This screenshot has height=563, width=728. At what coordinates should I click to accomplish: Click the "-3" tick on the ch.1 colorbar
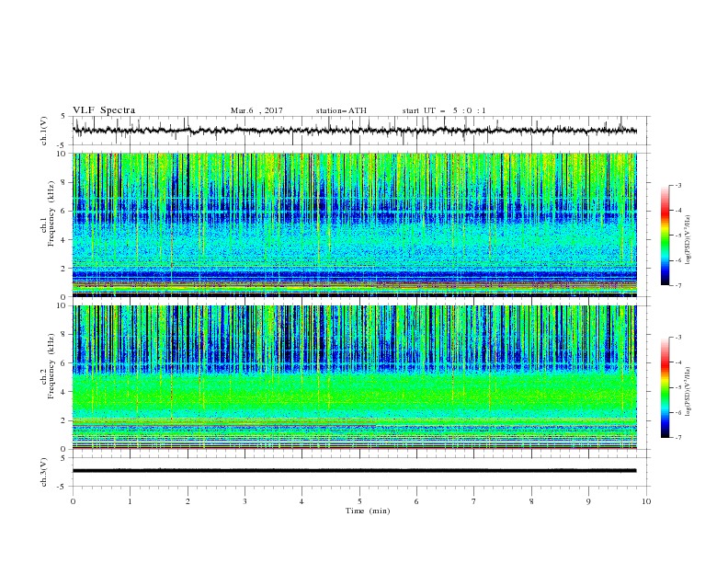pyautogui.click(x=677, y=185)
